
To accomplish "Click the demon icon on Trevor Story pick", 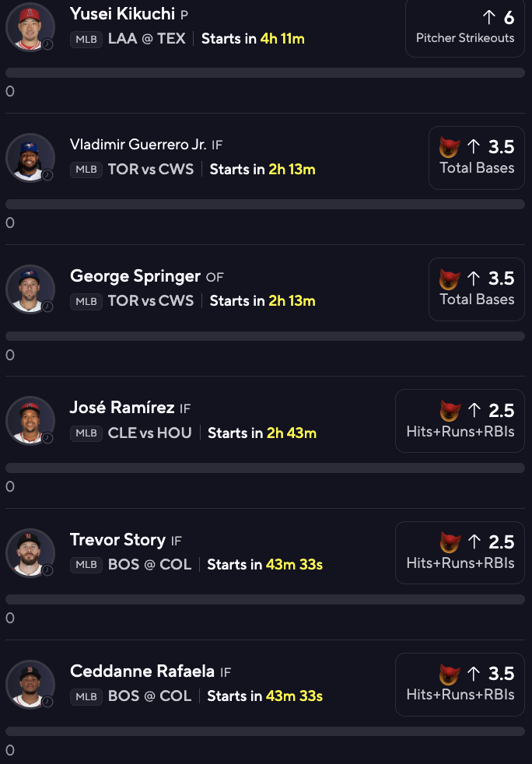I will pos(450,542).
